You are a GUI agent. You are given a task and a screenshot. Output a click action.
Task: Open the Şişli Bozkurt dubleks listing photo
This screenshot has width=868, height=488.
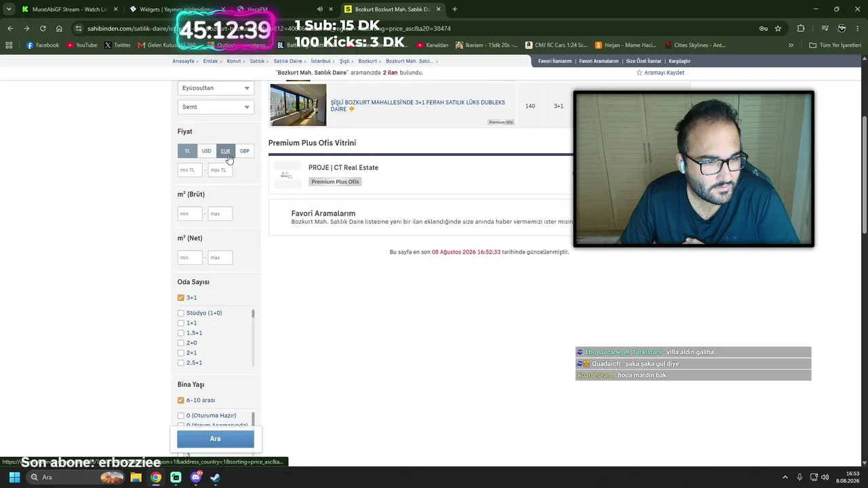click(x=298, y=105)
